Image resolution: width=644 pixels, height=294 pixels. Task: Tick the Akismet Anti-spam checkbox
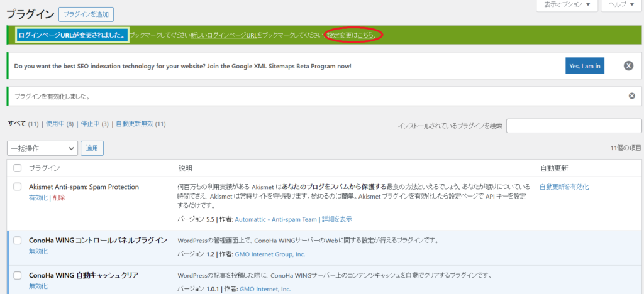pyautogui.click(x=18, y=187)
